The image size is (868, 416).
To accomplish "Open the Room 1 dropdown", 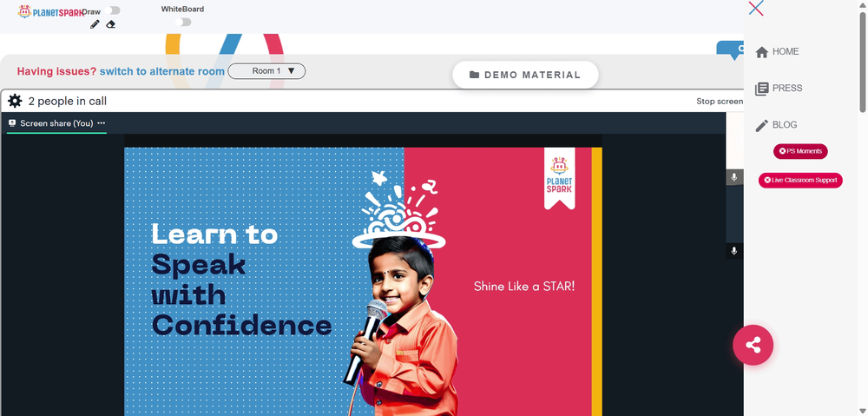I will point(266,71).
